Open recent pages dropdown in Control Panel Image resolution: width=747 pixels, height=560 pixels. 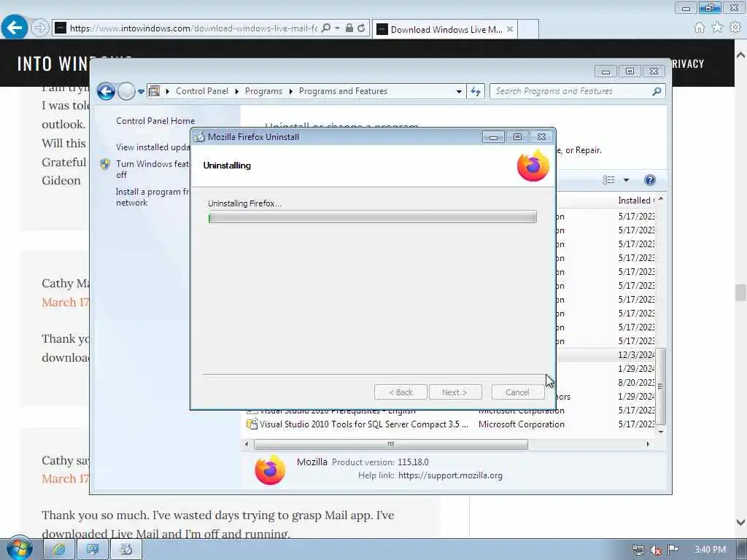[x=141, y=91]
